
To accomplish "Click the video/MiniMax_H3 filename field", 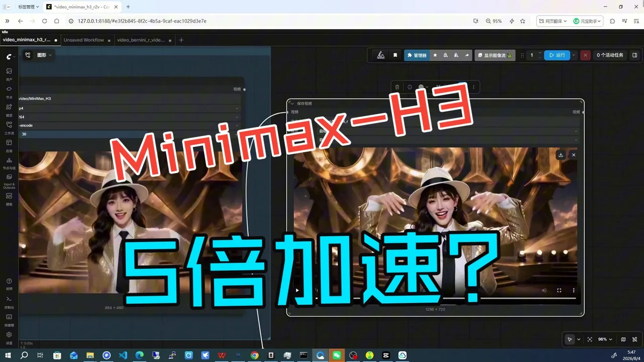I will tap(129, 99).
